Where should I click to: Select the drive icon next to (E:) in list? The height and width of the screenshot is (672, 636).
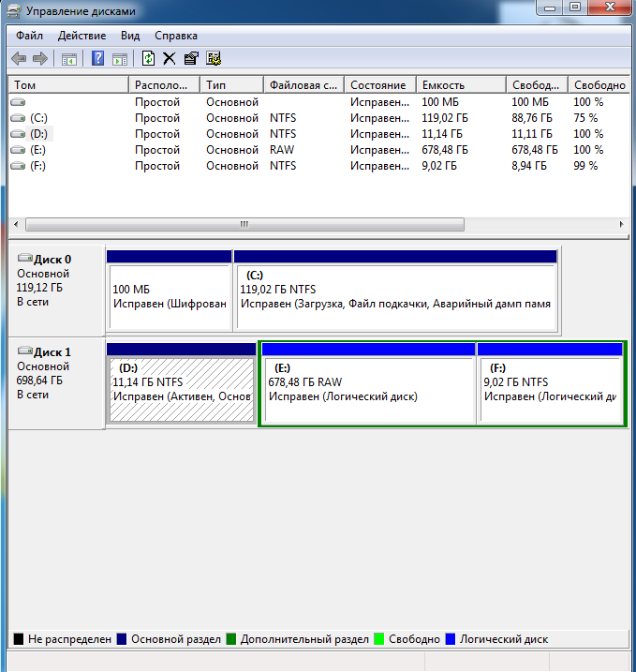click(x=18, y=150)
